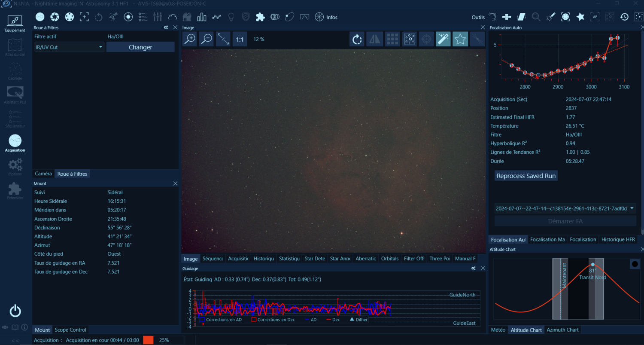Switch to the Scope Control tab
Screen dimensions: 644x345
70,330
